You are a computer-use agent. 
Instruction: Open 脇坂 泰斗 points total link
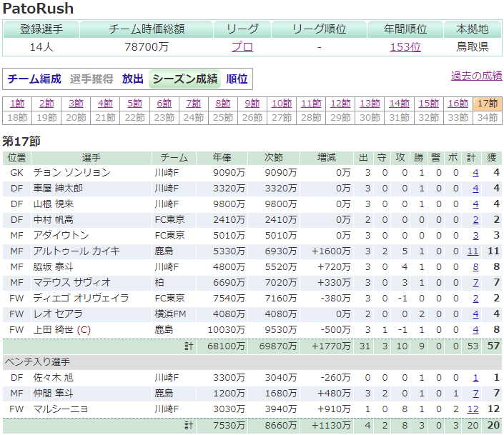475,267
